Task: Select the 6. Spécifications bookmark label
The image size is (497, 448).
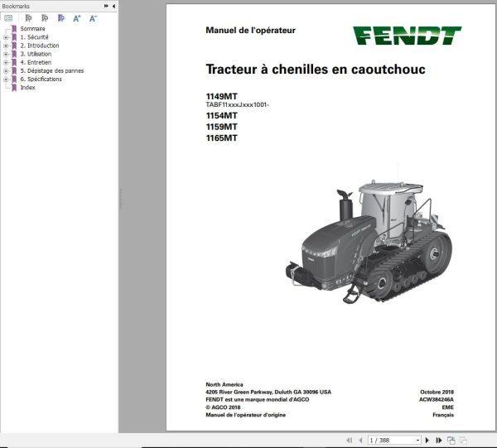Action: [x=41, y=79]
